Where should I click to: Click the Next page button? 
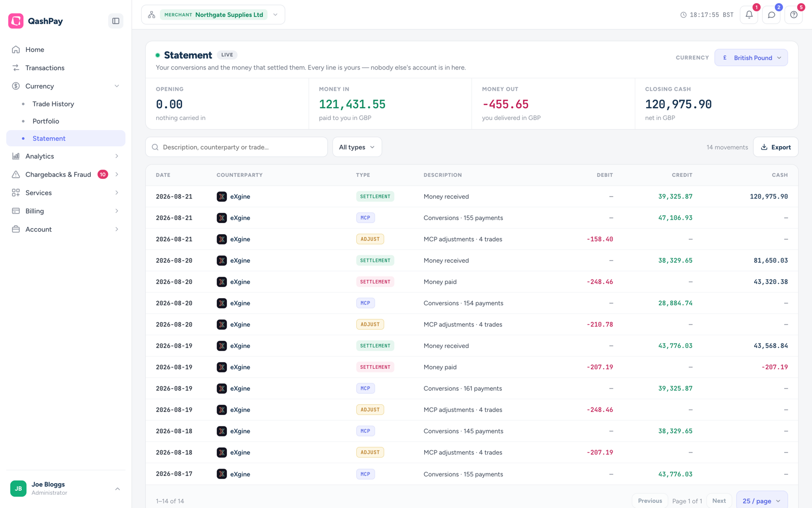pyautogui.click(x=719, y=501)
